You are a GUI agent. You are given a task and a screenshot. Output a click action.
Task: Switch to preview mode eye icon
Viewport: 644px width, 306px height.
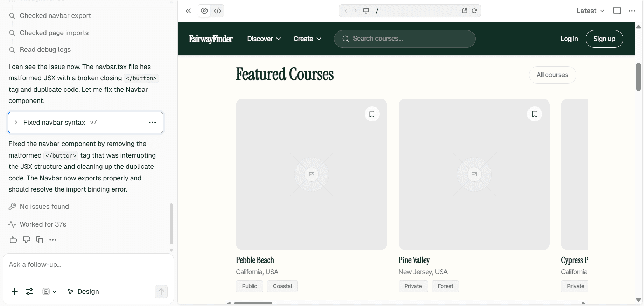pos(204,11)
